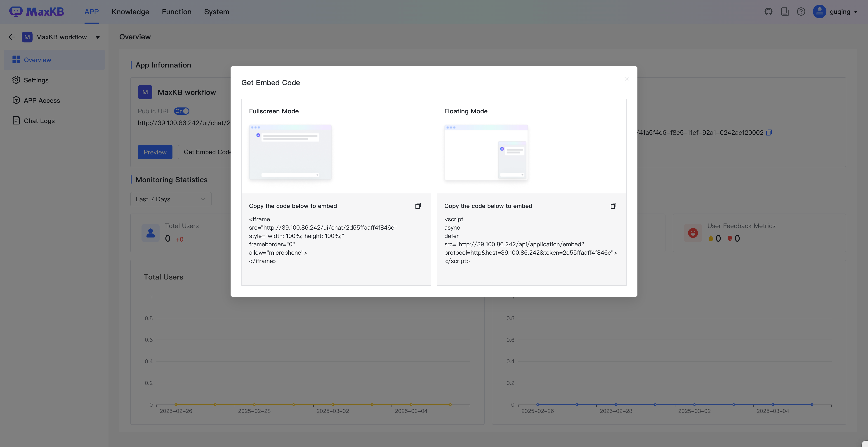Copy the Floating Mode script embed code
This screenshot has width=868, height=447.
pyautogui.click(x=613, y=206)
